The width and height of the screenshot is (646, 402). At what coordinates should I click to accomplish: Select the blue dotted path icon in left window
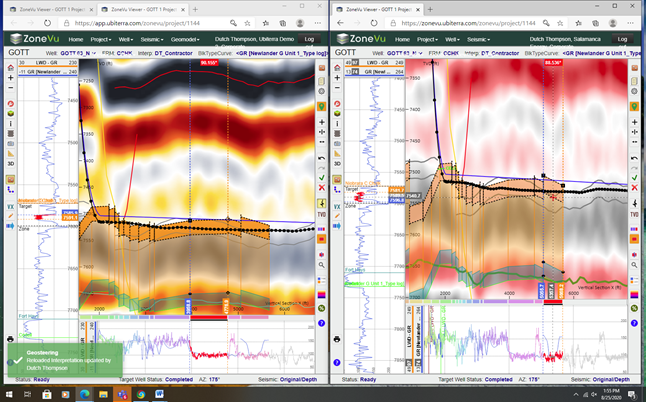pos(11,189)
